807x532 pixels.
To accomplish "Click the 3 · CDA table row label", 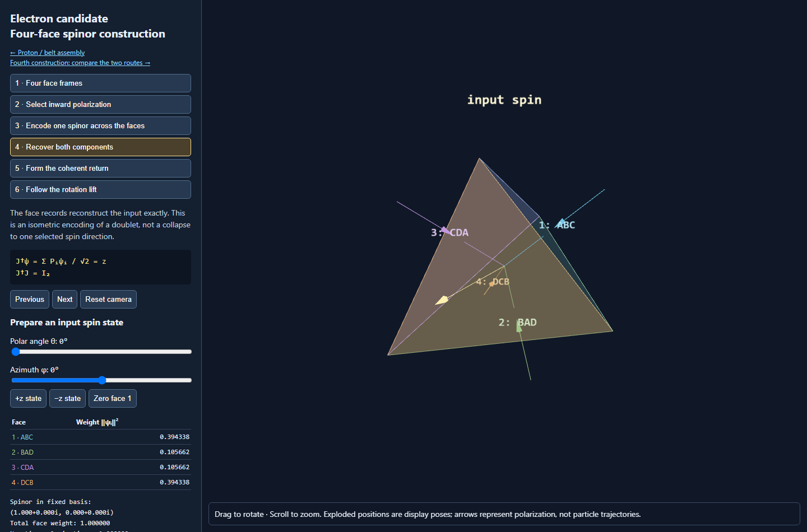I will point(22,467).
